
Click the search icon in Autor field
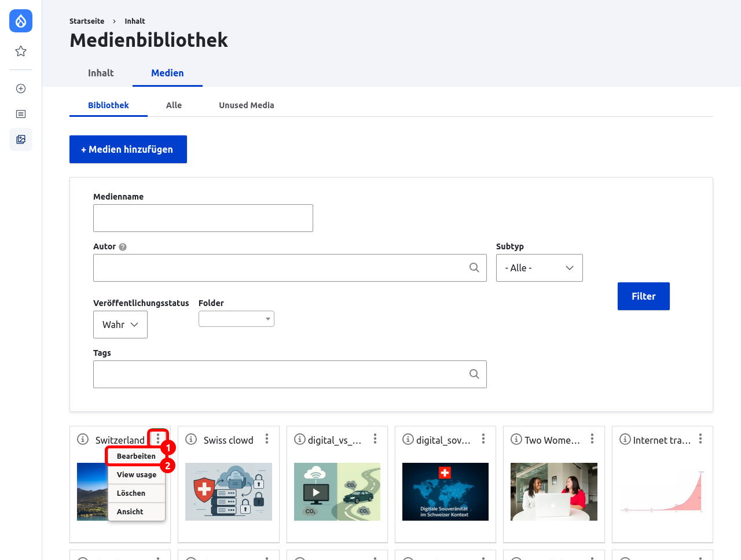(x=474, y=267)
